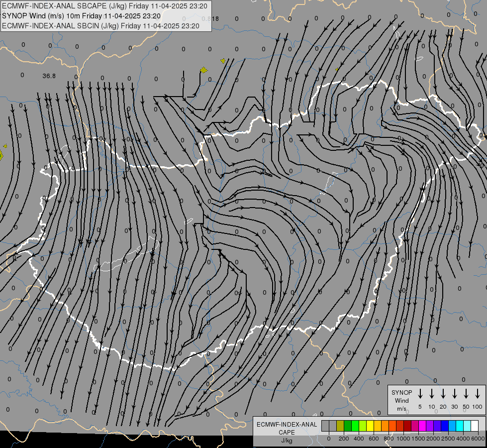Click the 5 m/s wind arrow in legend
This screenshot has width=487, height=448.
420,394
